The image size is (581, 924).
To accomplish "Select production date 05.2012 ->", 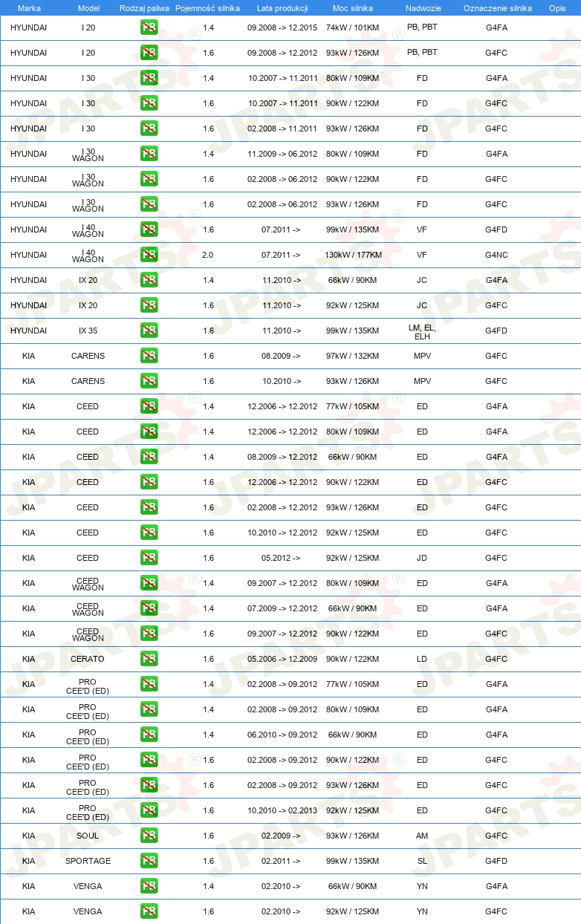I will [x=281, y=558].
